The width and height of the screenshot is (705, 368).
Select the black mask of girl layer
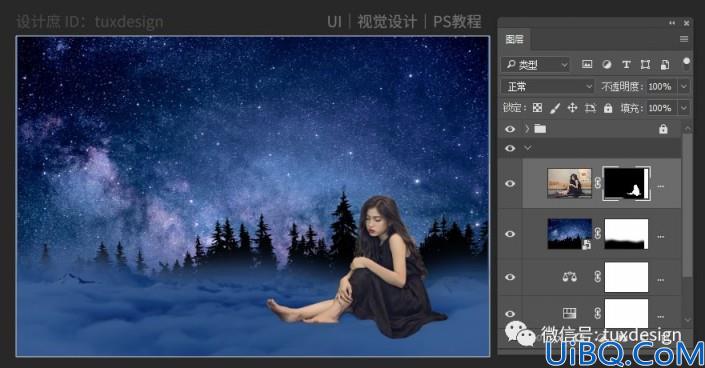coord(626,183)
